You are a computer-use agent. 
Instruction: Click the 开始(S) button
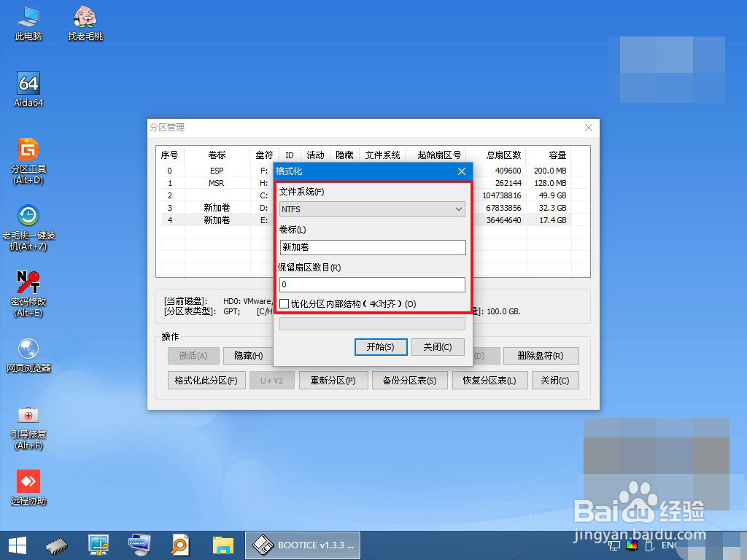point(381,346)
